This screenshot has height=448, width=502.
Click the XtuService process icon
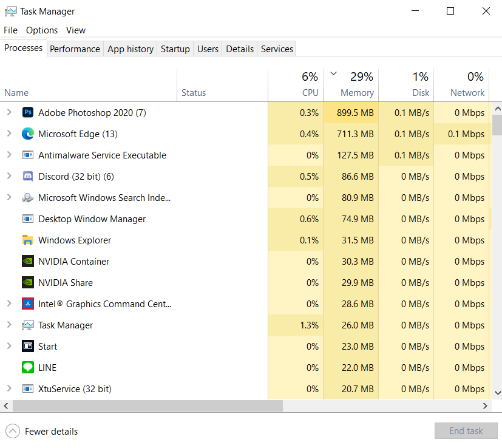(x=28, y=389)
